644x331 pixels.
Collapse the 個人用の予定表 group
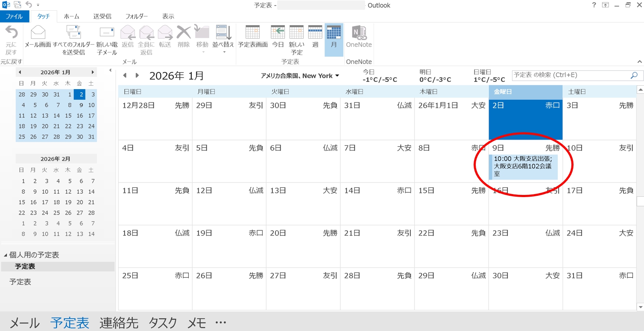[x=6, y=255]
